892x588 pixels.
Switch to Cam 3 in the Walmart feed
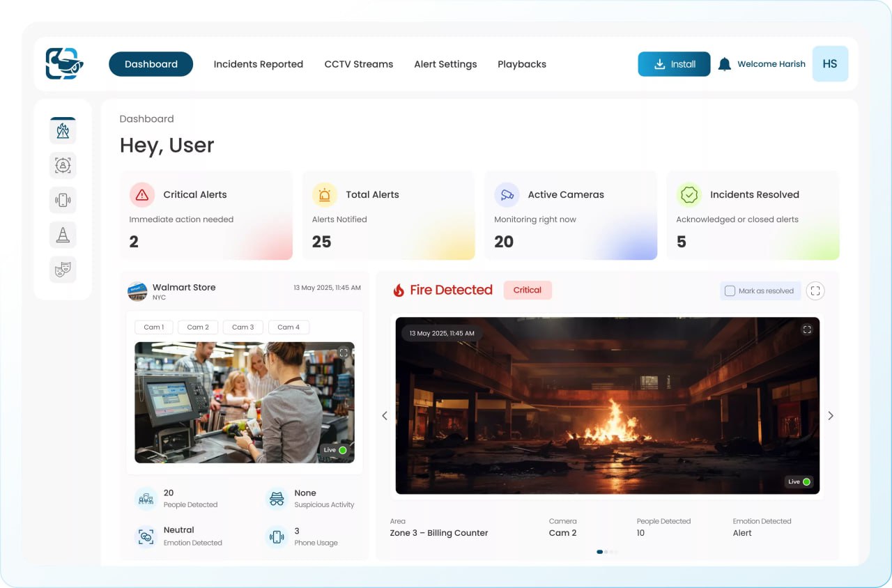[243, 327]
